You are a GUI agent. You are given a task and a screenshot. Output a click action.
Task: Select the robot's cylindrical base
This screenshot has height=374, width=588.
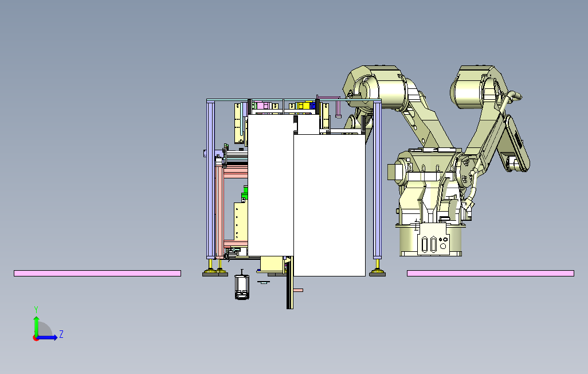(x=408, y=241)
